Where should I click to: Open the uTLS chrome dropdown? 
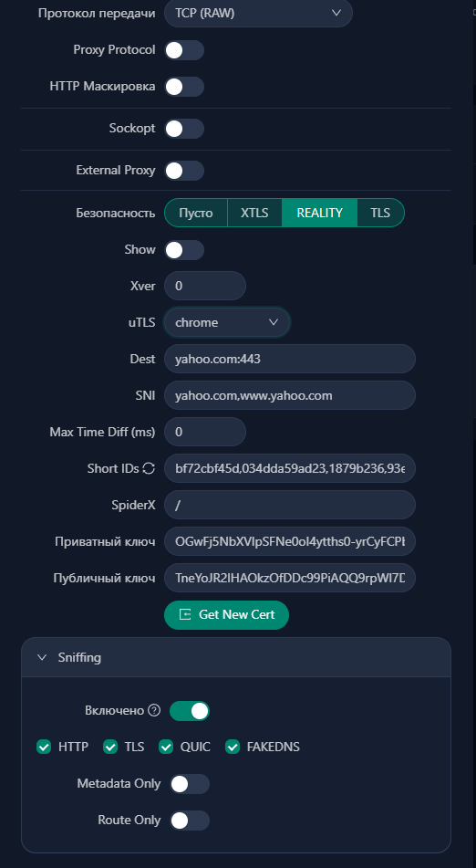227,322
